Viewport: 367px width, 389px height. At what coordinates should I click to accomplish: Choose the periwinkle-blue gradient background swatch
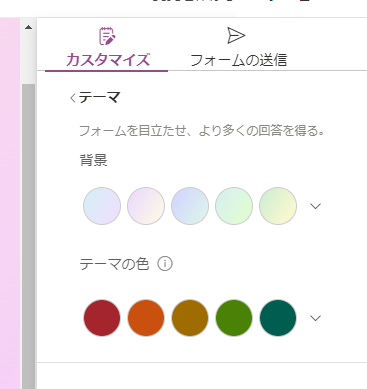pyautogui.click(x=190, y=206)
